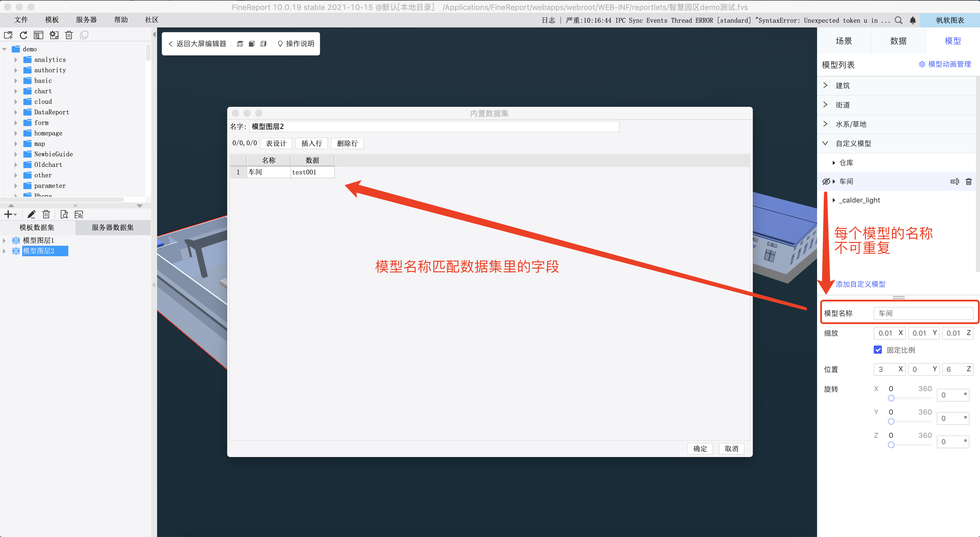Click the preview dataset icon
This screenshot has height=537, width=980.
coord(64,215)
